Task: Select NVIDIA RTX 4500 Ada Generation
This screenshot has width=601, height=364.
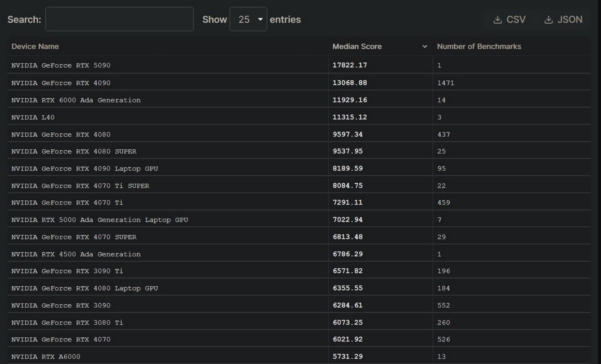Action: tap(76, 254)
